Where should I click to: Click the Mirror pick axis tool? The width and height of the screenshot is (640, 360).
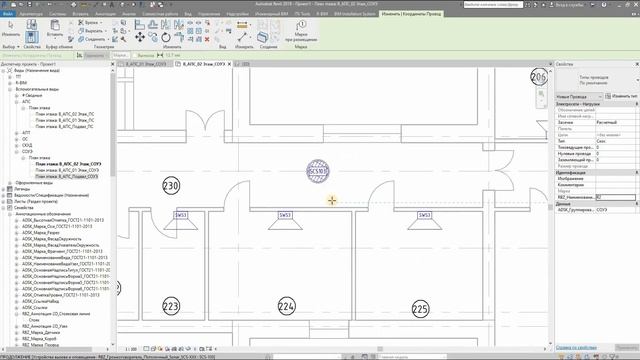(x=166, y=24)
